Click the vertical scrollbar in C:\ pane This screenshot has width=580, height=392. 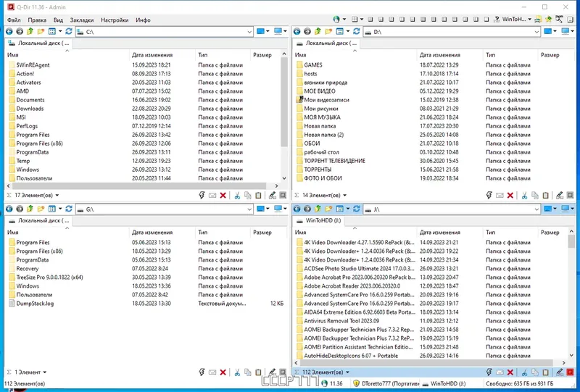[284, 101]
